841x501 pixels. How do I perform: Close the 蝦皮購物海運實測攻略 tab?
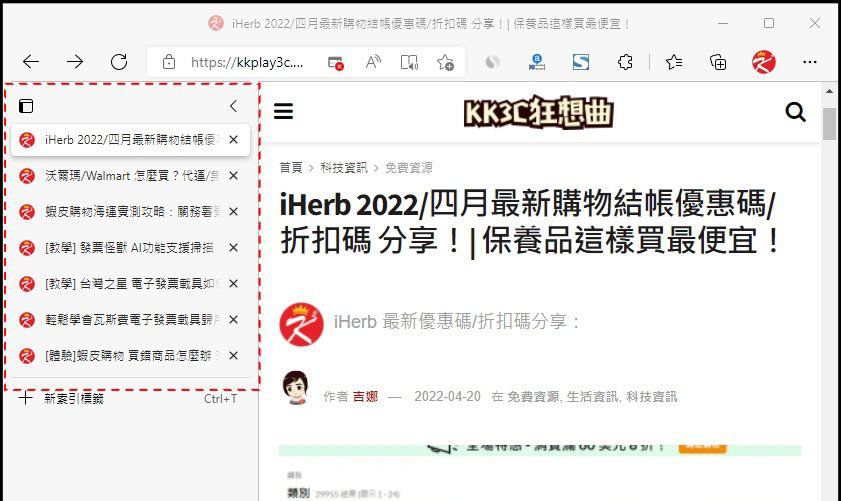[233, 212]
